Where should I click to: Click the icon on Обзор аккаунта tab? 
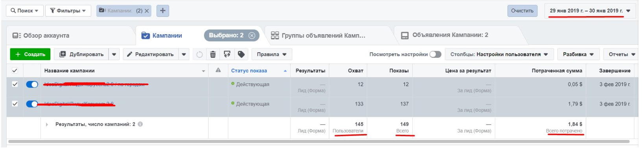[x=17, y=35]
